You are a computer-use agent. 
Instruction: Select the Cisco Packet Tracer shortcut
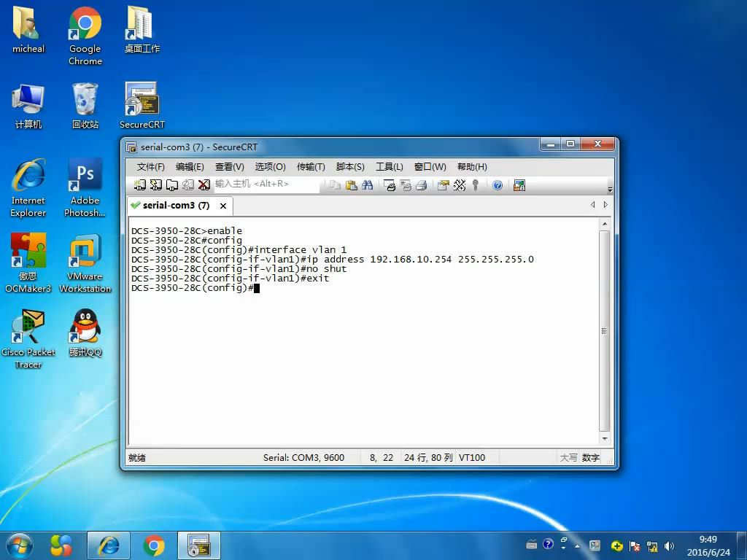pyautogui.click(x=28, y=338)
